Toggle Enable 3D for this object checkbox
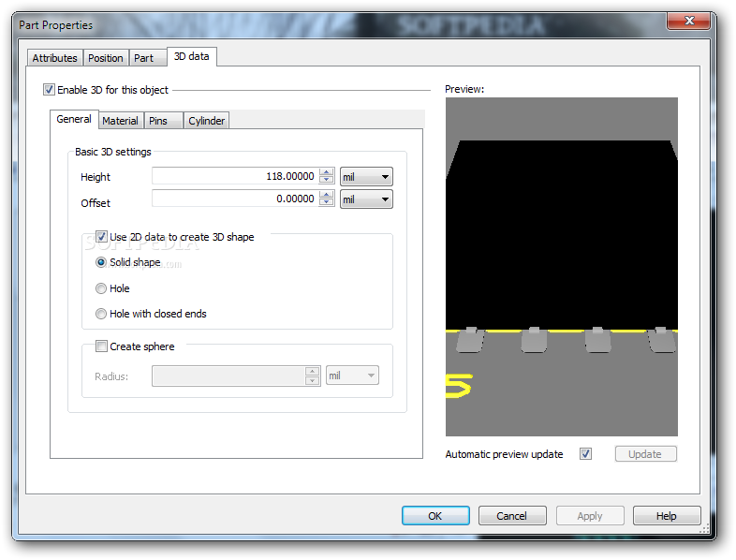The image size is (736, 560). click(49, 90)
